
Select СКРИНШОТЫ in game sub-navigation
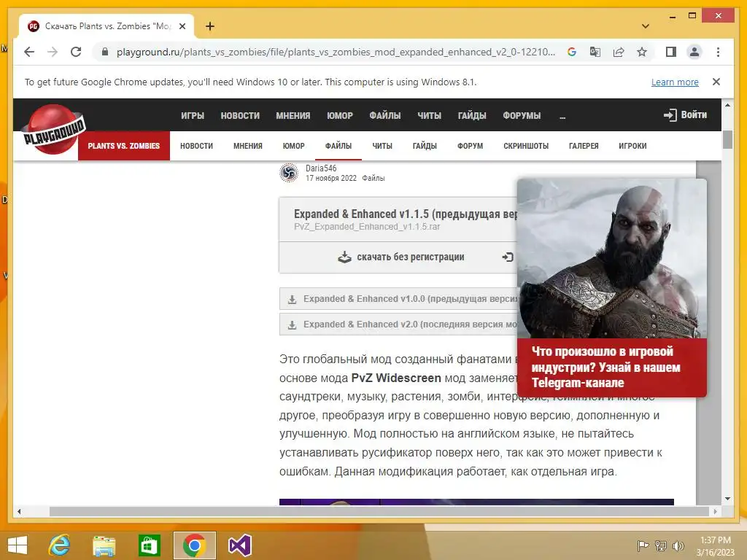(526, 146)
